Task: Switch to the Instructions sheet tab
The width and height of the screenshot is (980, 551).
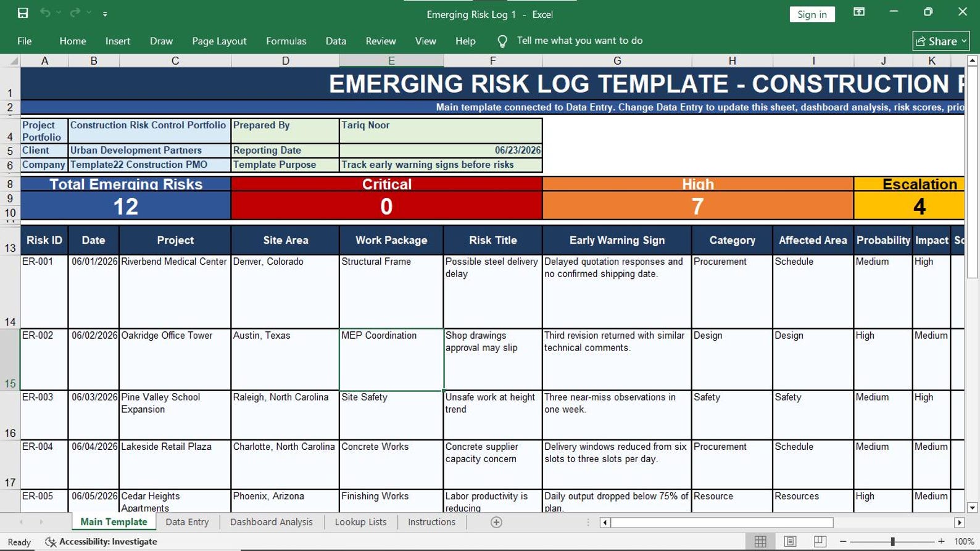Action: point(431,522)
